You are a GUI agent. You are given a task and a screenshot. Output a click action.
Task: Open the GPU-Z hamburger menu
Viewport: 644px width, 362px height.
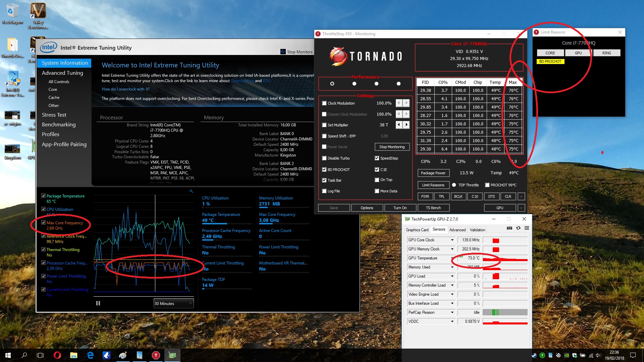coord(527,228)
